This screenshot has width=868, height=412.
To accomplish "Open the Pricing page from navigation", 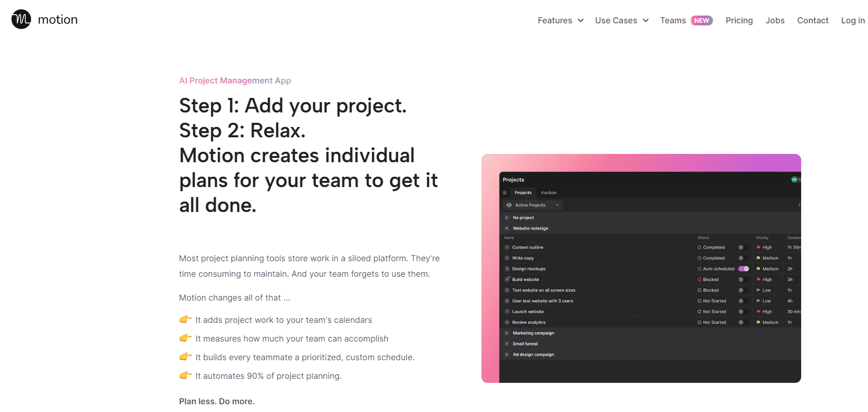I will (739, 21).
